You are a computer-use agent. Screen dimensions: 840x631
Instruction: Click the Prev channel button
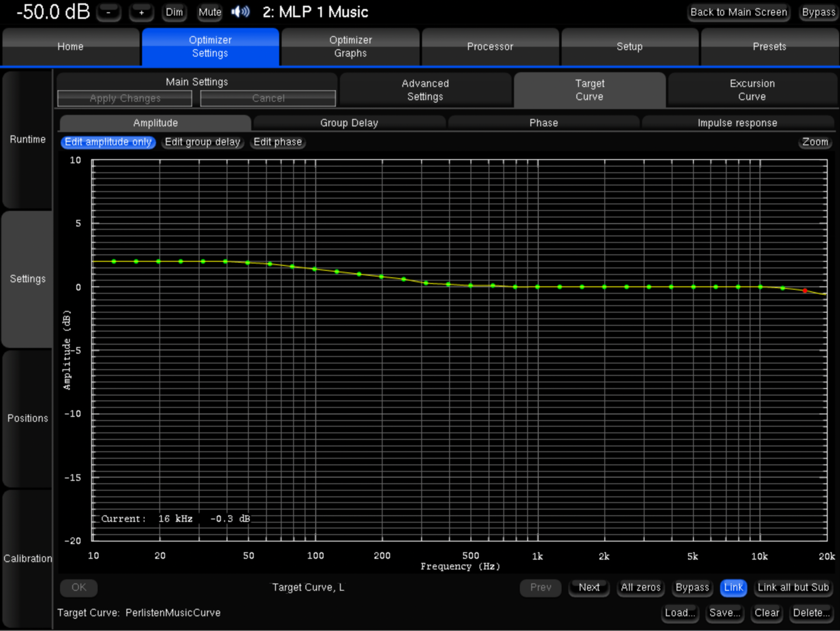[x=541, y=587]
